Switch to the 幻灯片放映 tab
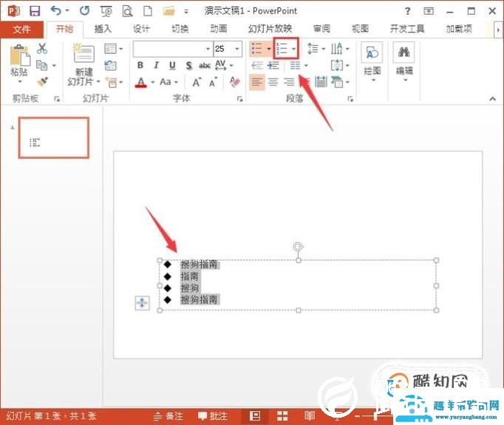This screenshot has width=504, height=425. tap(270, 29)
